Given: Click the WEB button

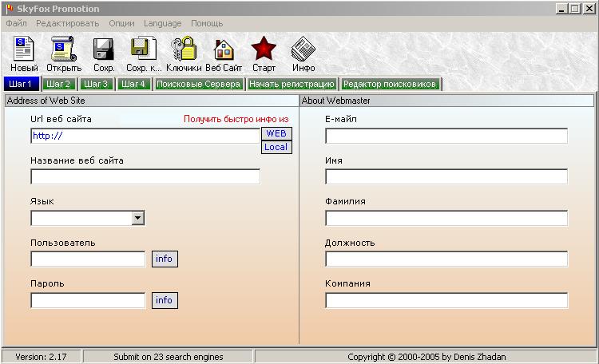Looking at the screenshot, I should click(x=276, y=133).
